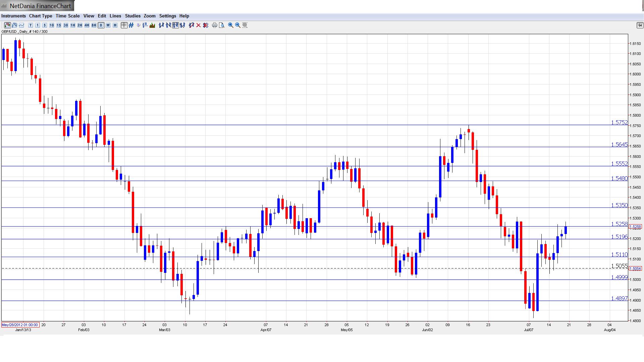
Task: Switch to line chart icon
Action: click(21, 25)
